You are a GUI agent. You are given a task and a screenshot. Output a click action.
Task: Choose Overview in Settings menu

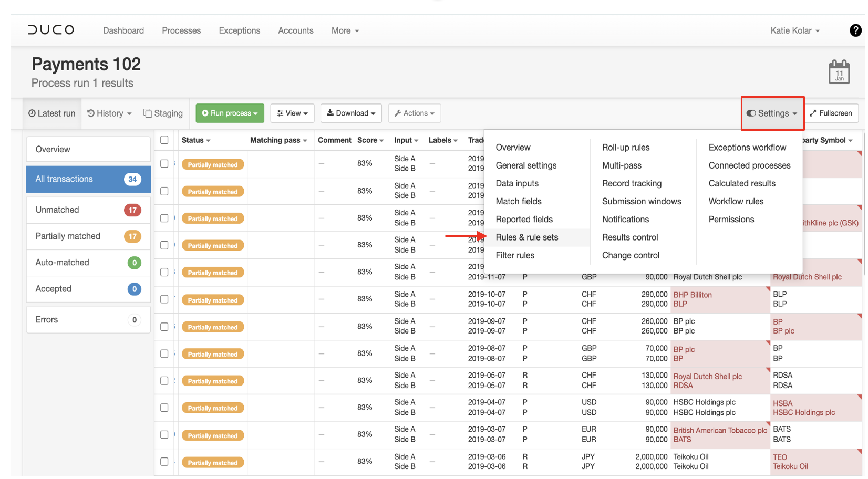pyautogui.click(x=513, y=148)
